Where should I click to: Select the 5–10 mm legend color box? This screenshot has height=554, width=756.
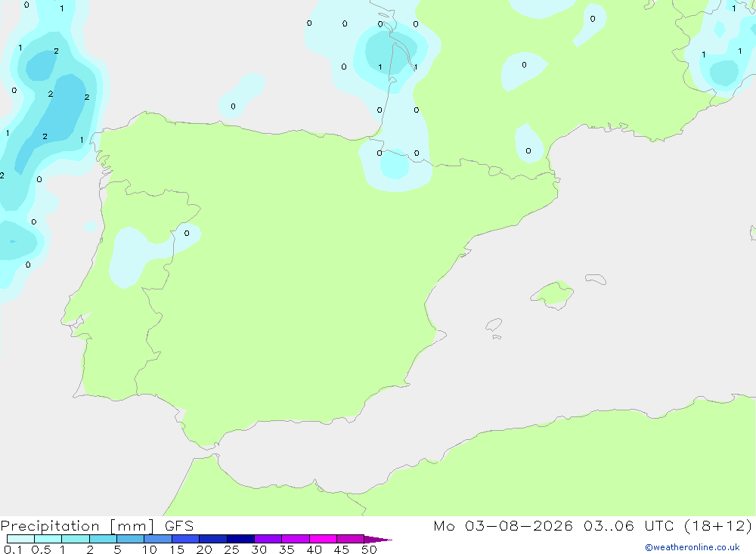click(x=131, y=539)
